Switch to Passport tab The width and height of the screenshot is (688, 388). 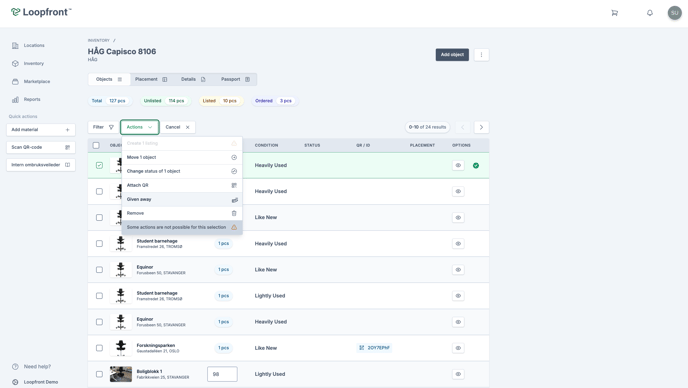[235, 79]
